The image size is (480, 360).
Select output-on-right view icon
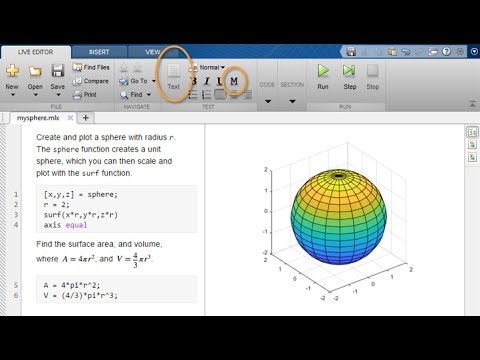coord(472,132)
